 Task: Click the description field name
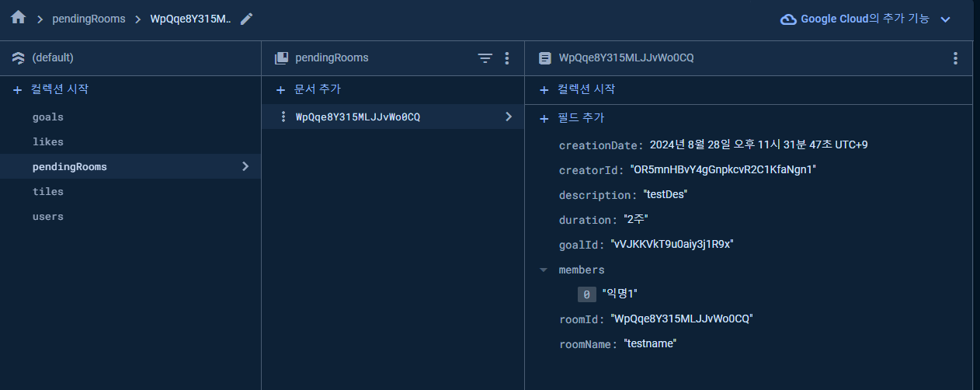(596, 195)
